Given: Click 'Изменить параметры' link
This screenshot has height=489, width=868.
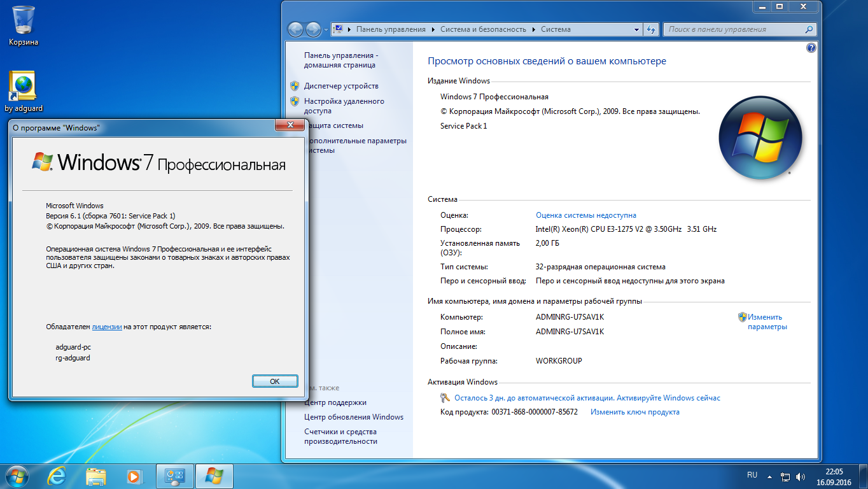Looking at the screenshot, I should pyautogui.click(x=767, y=322).
